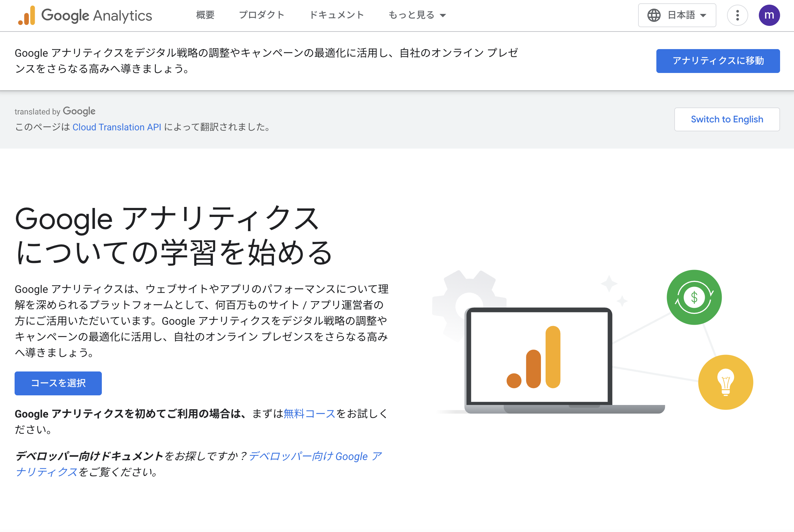Click the アナリティクスに移動 button
The image size is (794, 532).
coord(718,61)
